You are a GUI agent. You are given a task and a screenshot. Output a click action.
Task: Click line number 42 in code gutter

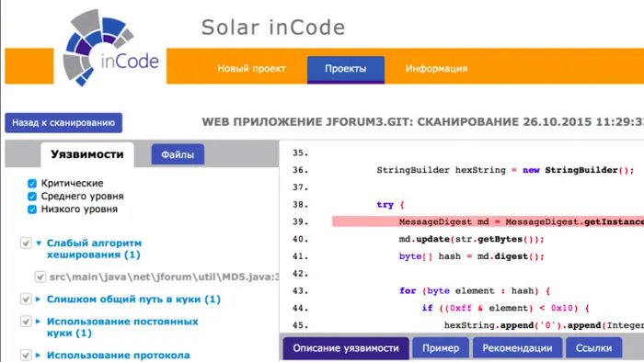(x=300, y=274)
